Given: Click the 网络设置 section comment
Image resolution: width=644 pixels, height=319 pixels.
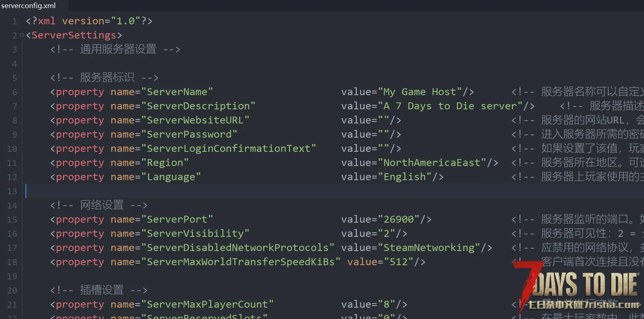Looking at the screenshot, I should tap(102, 205).
